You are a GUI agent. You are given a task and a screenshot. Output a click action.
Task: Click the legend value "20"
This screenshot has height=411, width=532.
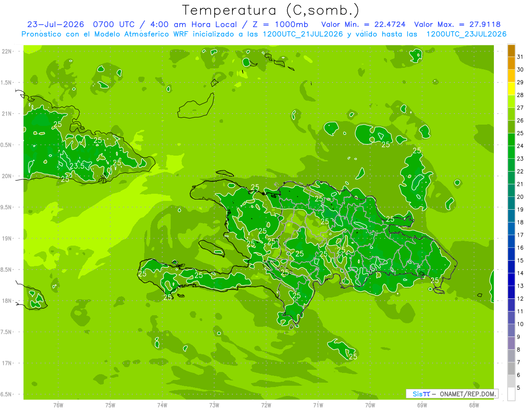[520, 197]
